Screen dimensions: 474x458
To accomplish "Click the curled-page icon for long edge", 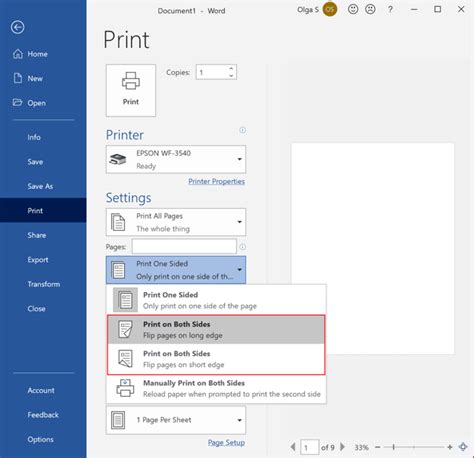I will [x=125, y=330].
